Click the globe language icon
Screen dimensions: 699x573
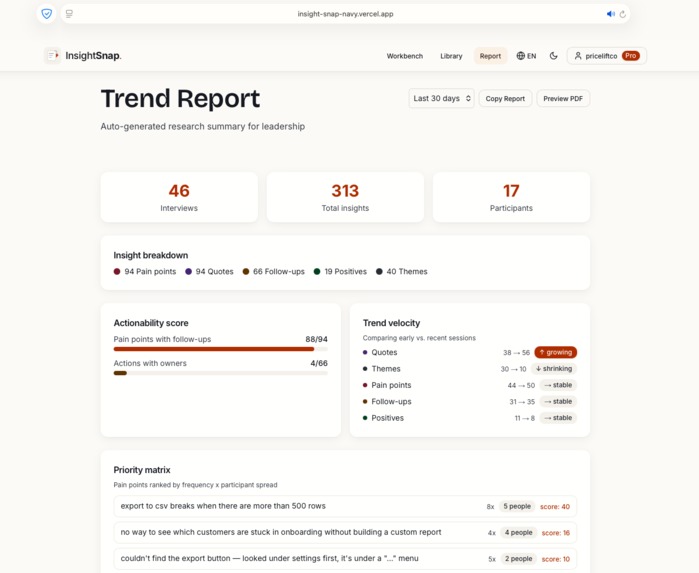[x=520, y=56]
